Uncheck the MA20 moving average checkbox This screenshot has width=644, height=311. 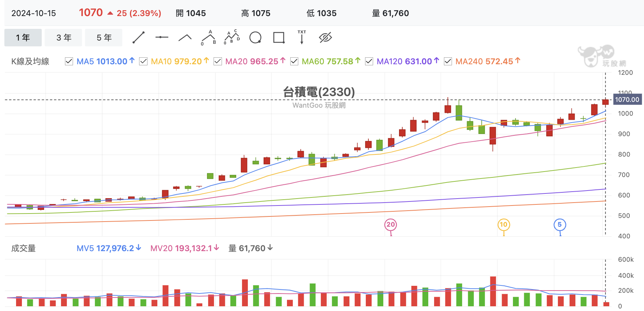pos(218,61)
